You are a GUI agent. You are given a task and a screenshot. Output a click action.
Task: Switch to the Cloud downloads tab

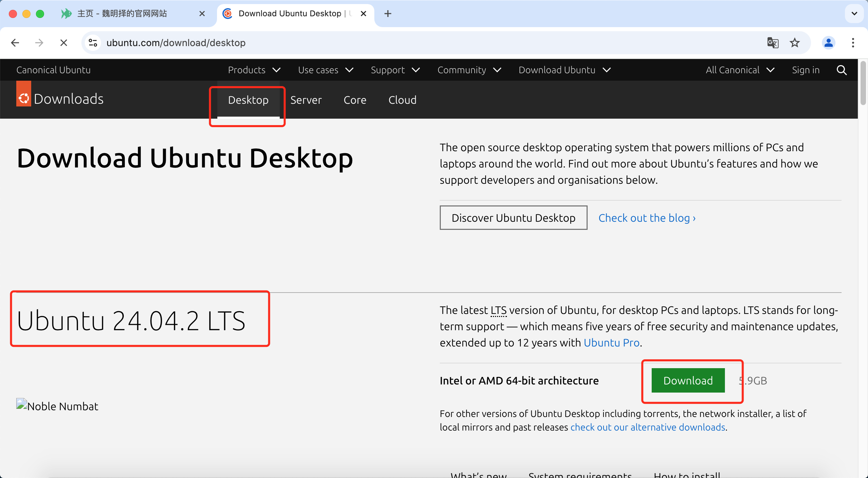coord(402,100)
